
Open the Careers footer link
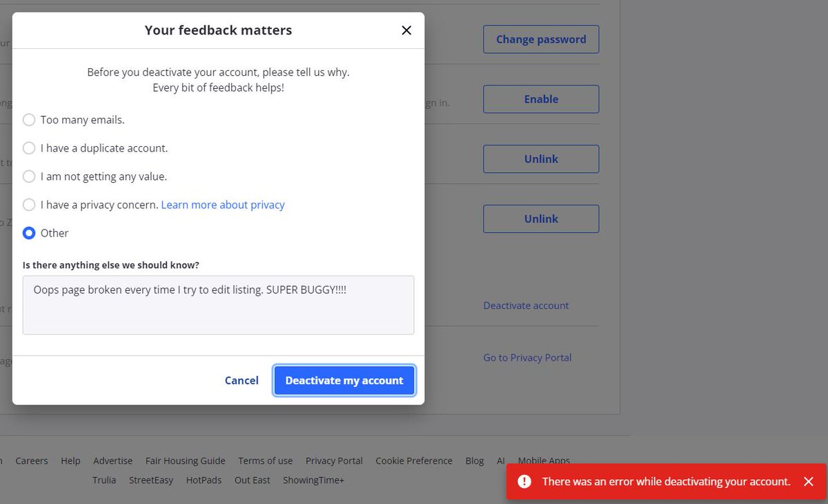[32, 461]
